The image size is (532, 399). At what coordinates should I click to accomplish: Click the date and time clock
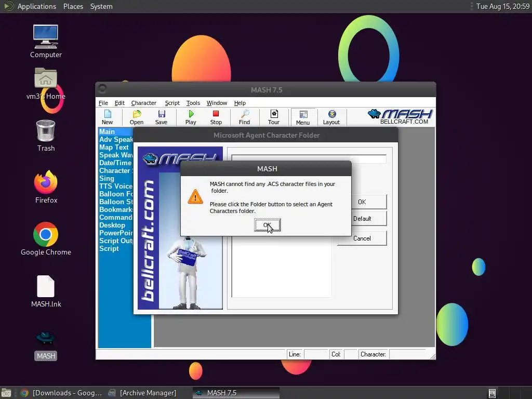(x=503, y=6)
